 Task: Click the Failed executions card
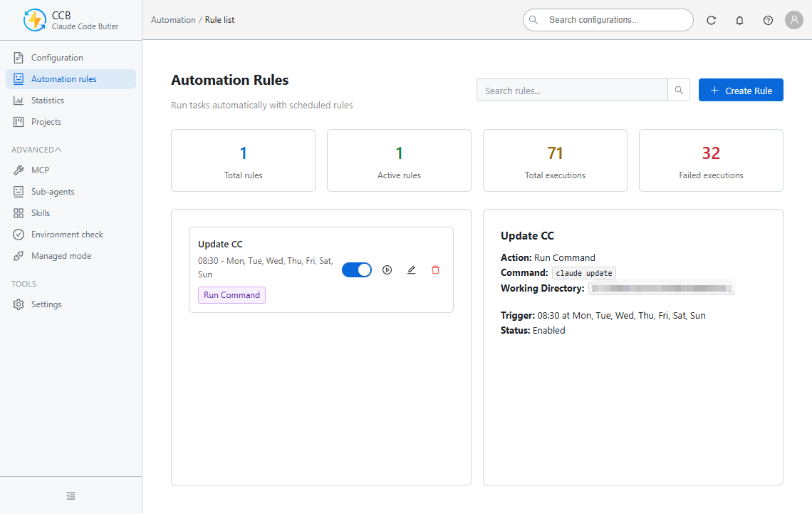tap(711, 160)
